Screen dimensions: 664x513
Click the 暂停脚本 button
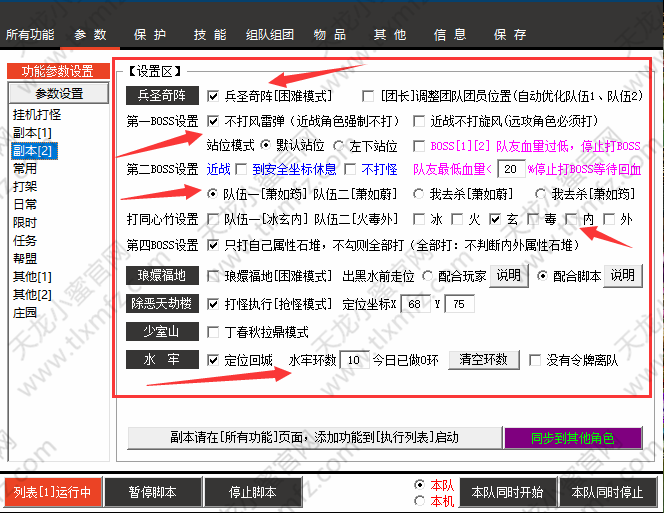point(152,492)
